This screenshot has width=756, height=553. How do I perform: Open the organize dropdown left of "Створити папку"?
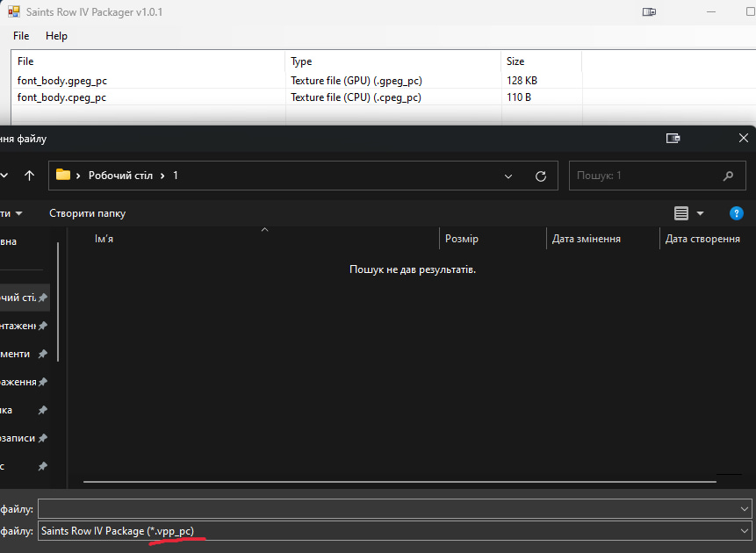11,213
